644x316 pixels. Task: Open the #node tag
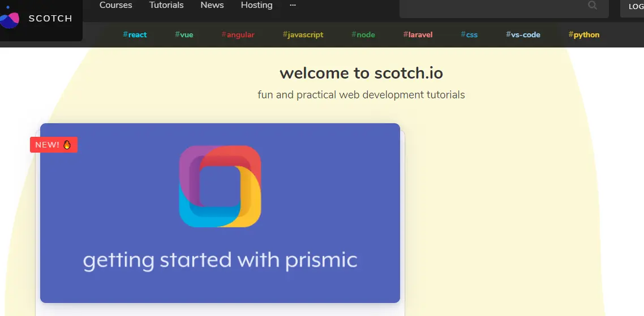tap(363, 35)
